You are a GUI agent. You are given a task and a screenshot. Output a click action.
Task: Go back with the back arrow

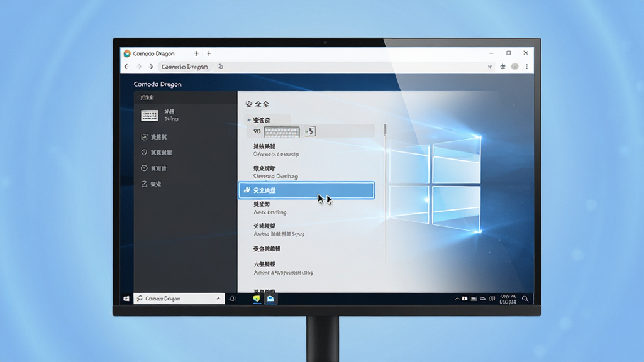click(x=126, y=67)
